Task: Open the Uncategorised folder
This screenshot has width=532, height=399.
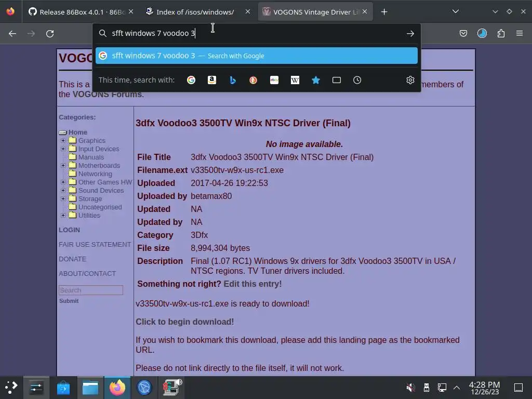Action: 100,207
